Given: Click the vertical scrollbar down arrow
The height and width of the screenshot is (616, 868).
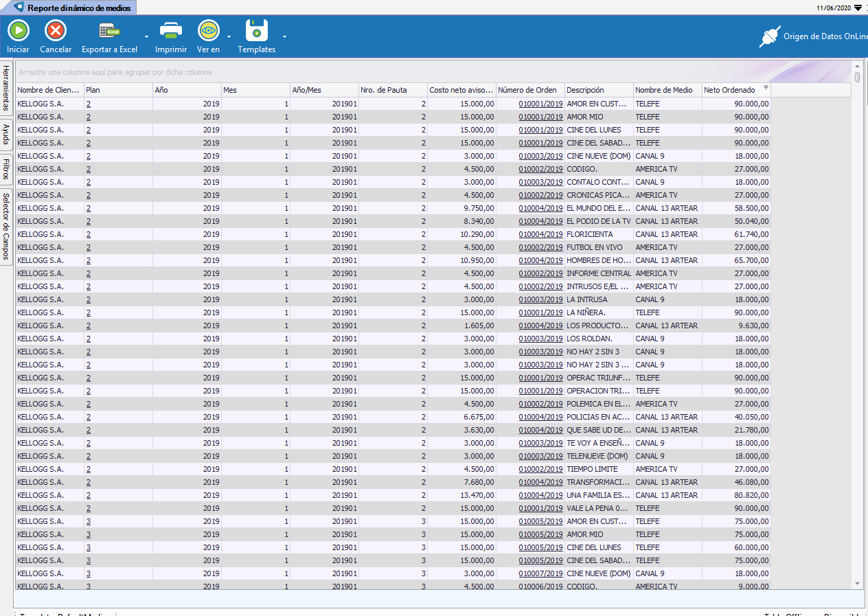Looking at the screenshot, I should [x=857, y=584].
